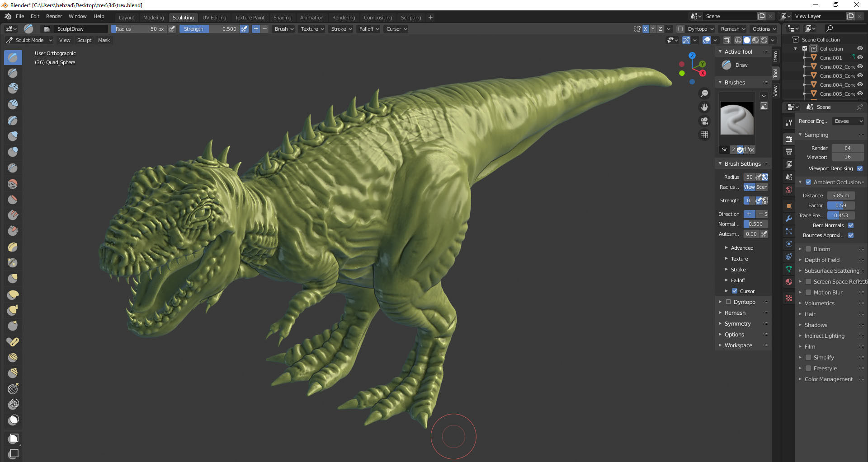Image resolution: width=868 pixels, height=462 pixels.
Task: Click the viewport zoom magnifier gizmo
Action: point(704,93)
